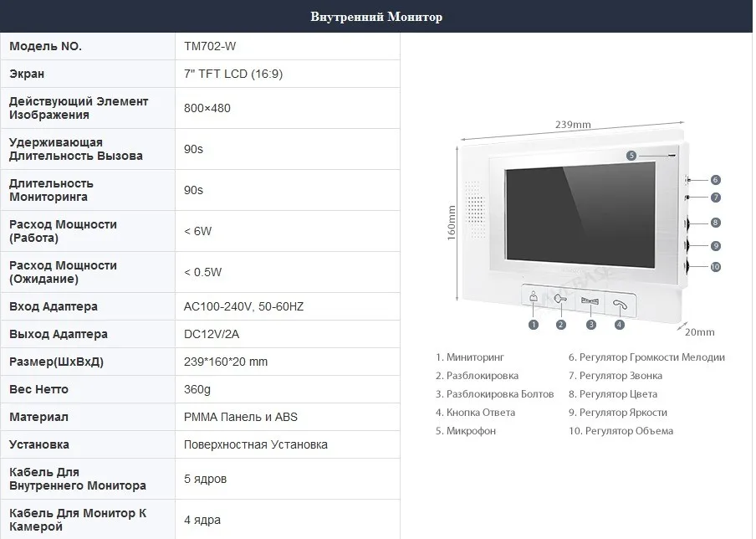
Task: Select the 'DC12V/2A' value
Action: (x=212, y=334)
